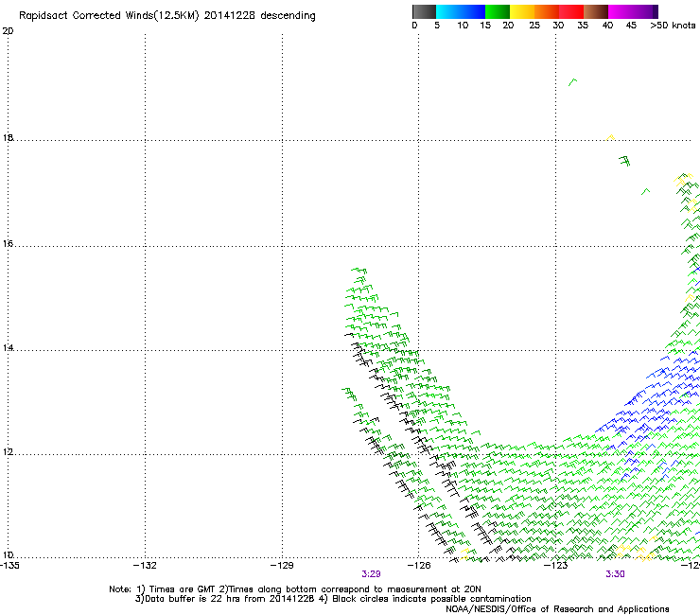Click the '>50 knots' legend label
This screenshot has height=615, width=700.
(673, 26)
